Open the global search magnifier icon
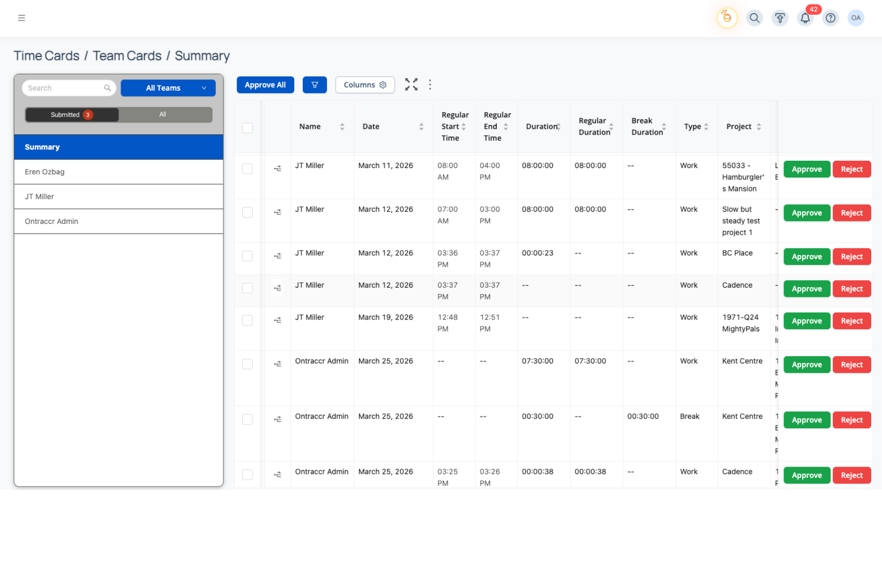Viewport: 882px width, 588px height. (x=755, y=18)
